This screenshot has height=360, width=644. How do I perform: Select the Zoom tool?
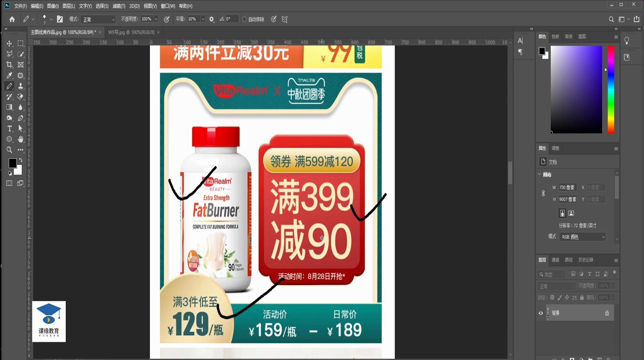(x=9, y=150)
